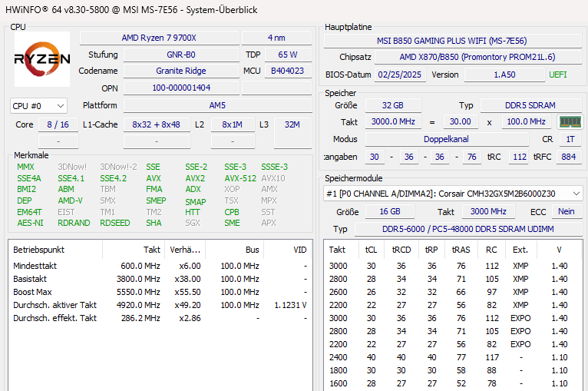Click the memory multiplier 30.00 field

tap(461, 122)
